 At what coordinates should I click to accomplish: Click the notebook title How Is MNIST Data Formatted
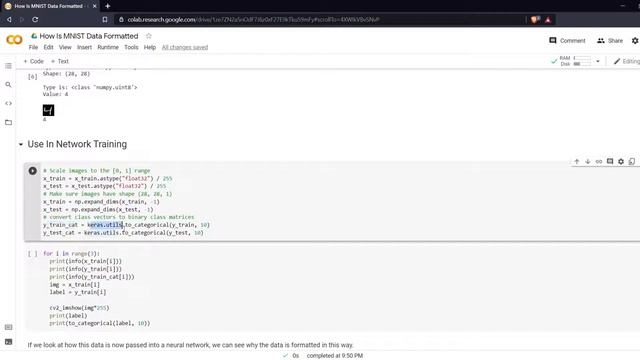[x=89, y=36]
